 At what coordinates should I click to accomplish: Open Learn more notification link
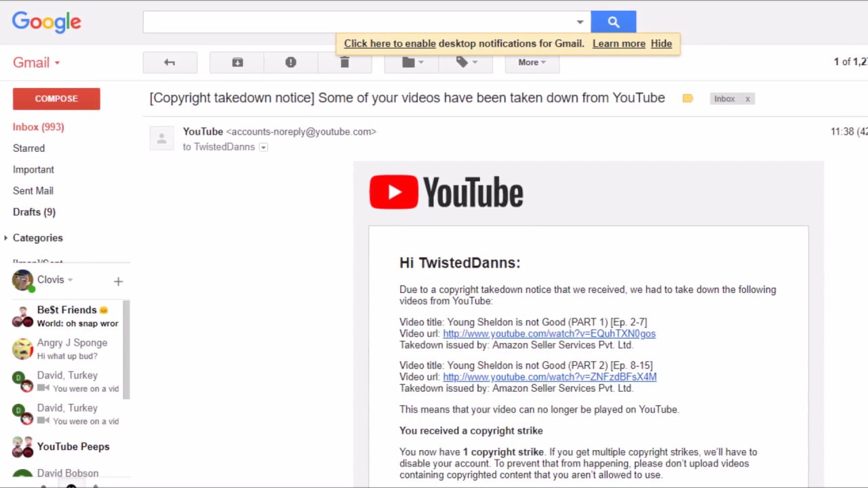coord(619,43)
